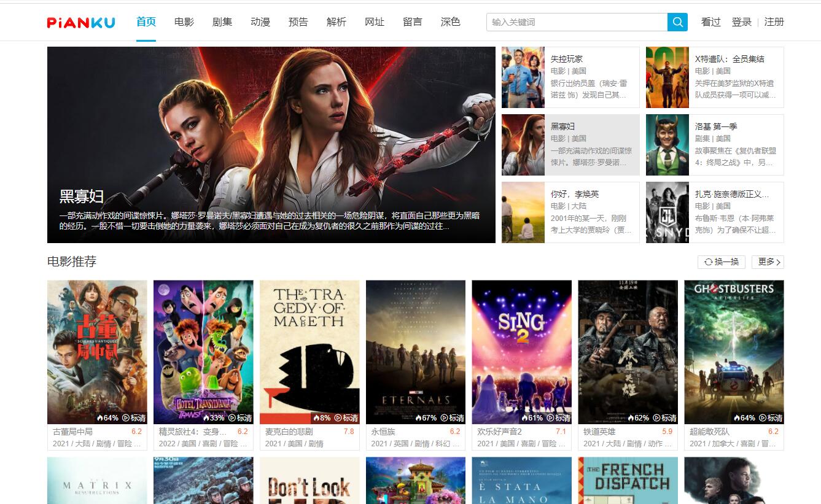Open the Hotel Transylvania poster
Screen dimensions: 821x504
click(203, 352)
